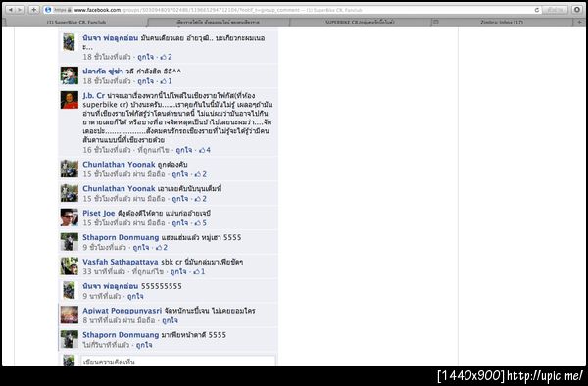Open the Vasfah Sathapattaya name link
Viewport: 588px width, 386px height.
121,262
